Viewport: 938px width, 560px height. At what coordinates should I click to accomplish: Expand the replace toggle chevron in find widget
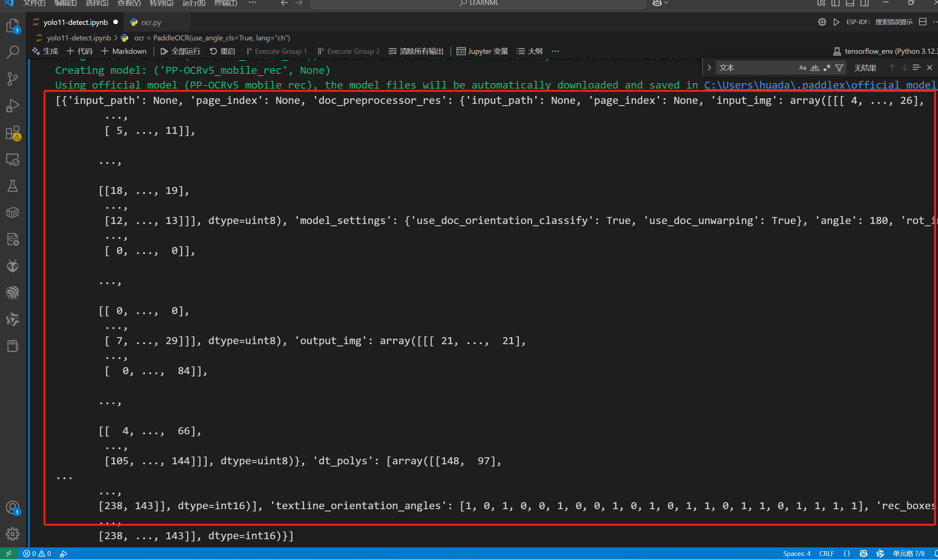(x=709, y=68)
